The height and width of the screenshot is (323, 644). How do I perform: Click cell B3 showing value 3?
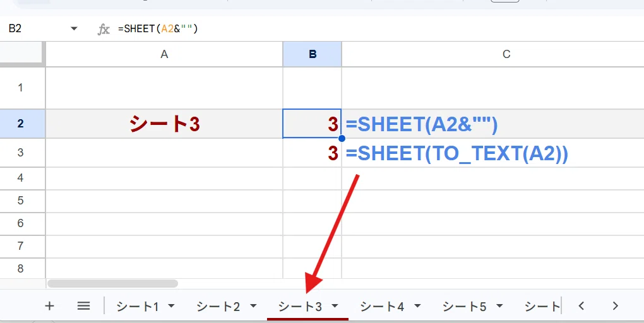pos(312,153)
